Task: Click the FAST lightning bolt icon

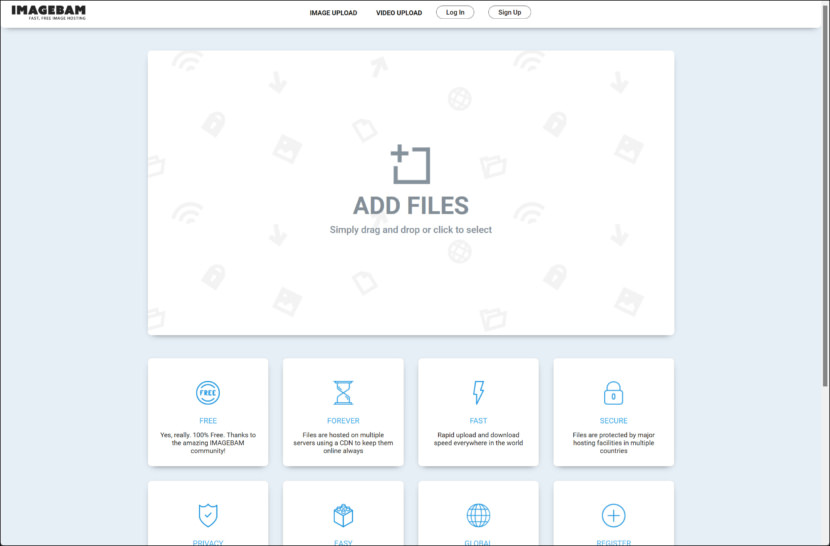Action: pyautogui.click(x=478, y=392)
